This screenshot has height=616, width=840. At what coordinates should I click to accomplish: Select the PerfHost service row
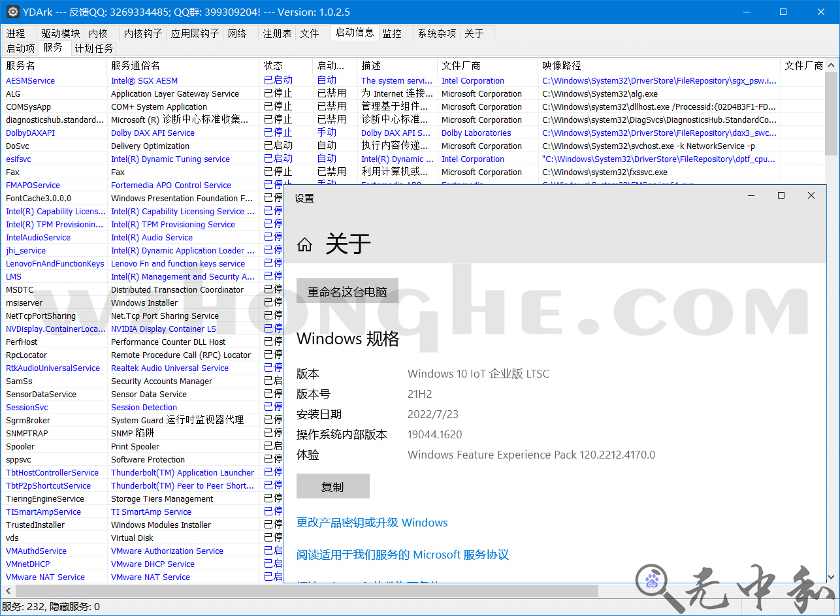[142, 342]
